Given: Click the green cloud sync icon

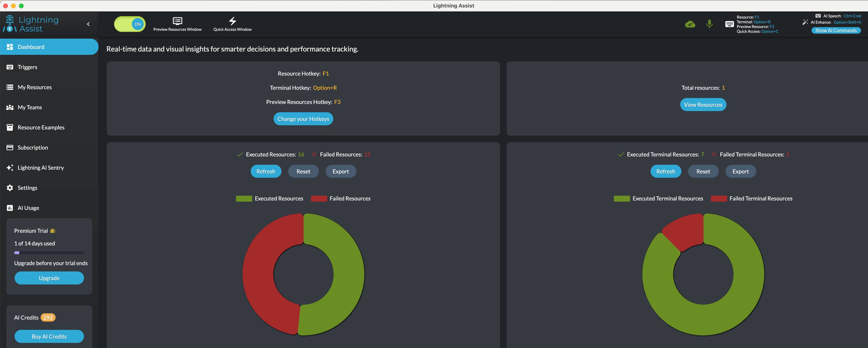Looking at the screenshot, I should [690, 24].
